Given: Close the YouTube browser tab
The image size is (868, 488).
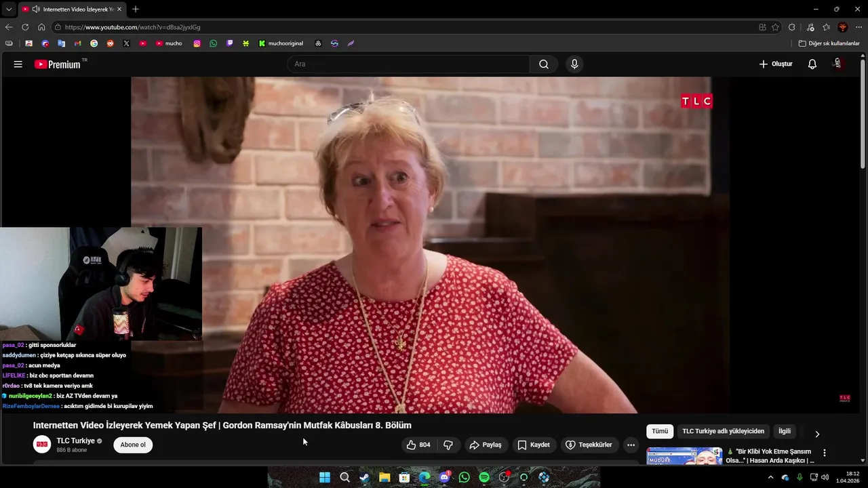Looking at the screenshot, I should (119, 9).
